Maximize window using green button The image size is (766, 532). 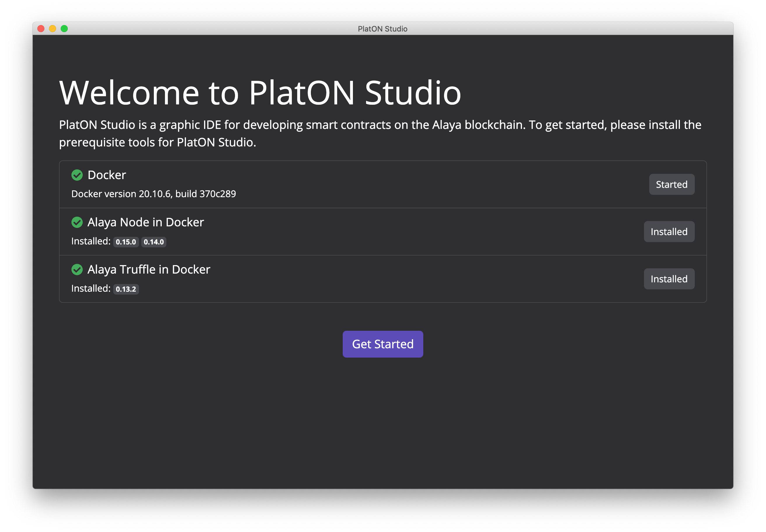[x=65, y=29]
